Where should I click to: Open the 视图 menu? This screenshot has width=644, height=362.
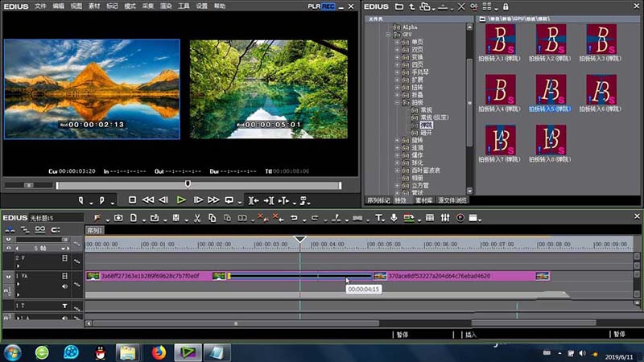pyautogui.click(x=76, y=6)
